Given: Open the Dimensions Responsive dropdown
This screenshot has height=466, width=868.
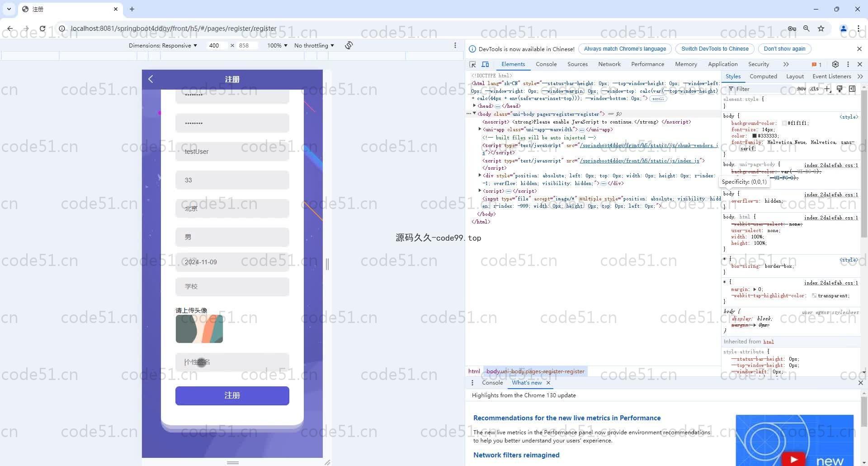Looking at the screenshot, I should point(163,45).
